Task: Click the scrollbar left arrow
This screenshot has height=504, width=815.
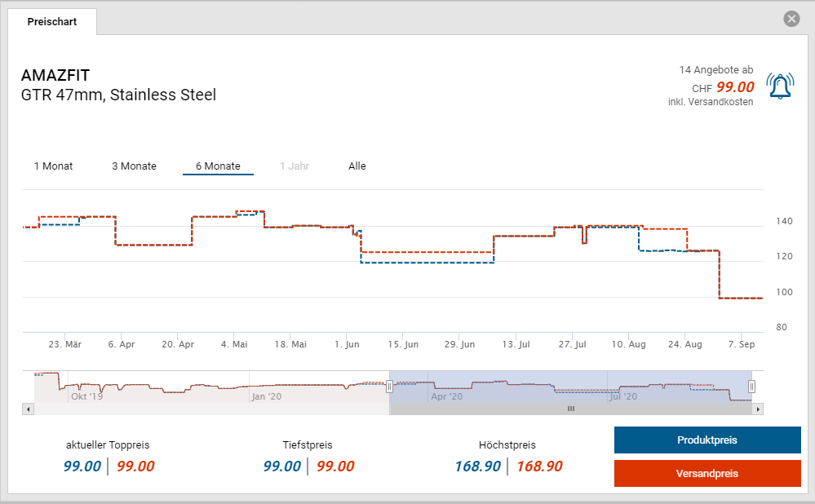Action: click(x=29, y=409)
